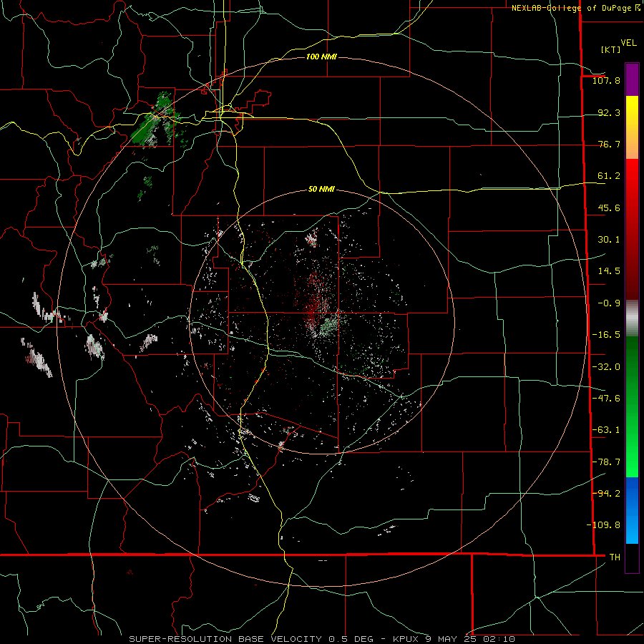Click the 107.8 value on velocity scale

606,80
